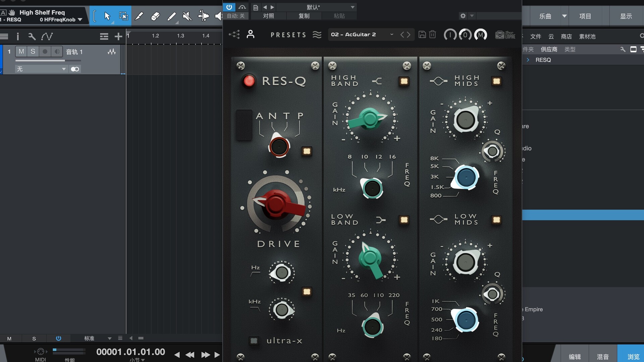Click the 显示 show button
The width and height of the screenshot is (644, 362).
point(626,16)
